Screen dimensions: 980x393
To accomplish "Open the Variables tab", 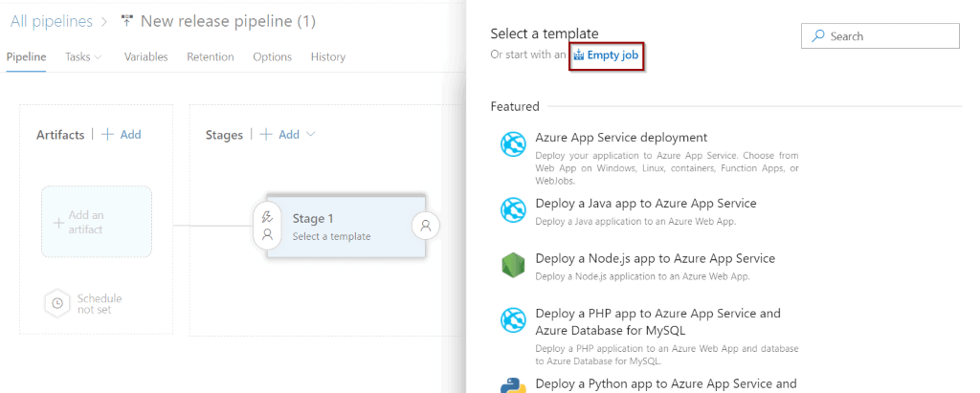I will [x=146, y=56].
